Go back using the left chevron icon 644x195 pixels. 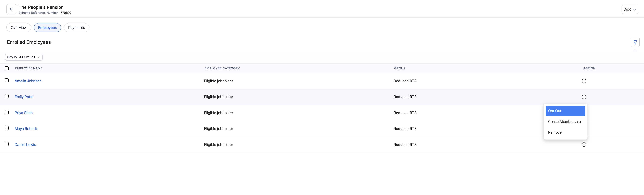(x=11, y=9)
